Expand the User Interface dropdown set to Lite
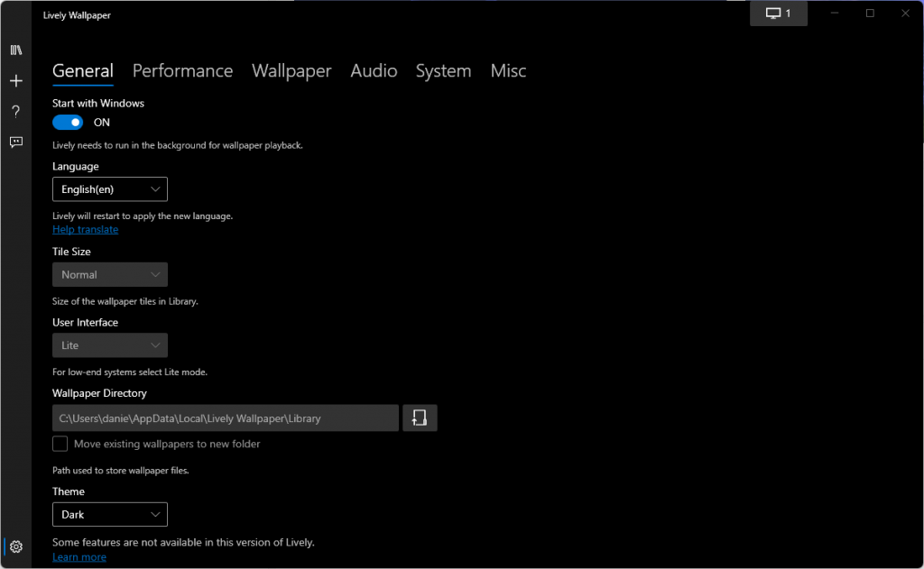Image resolution: width=924 pixels, height=569 pixels. click(x=110, y=345)
